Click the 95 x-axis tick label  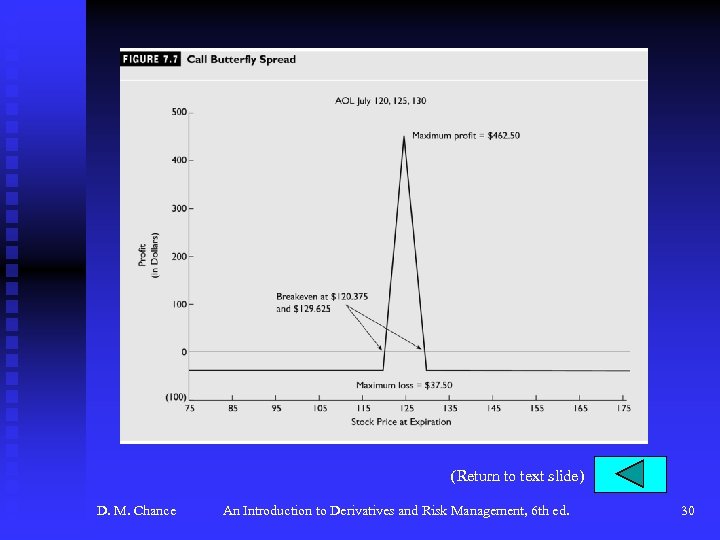click(276, 408)
